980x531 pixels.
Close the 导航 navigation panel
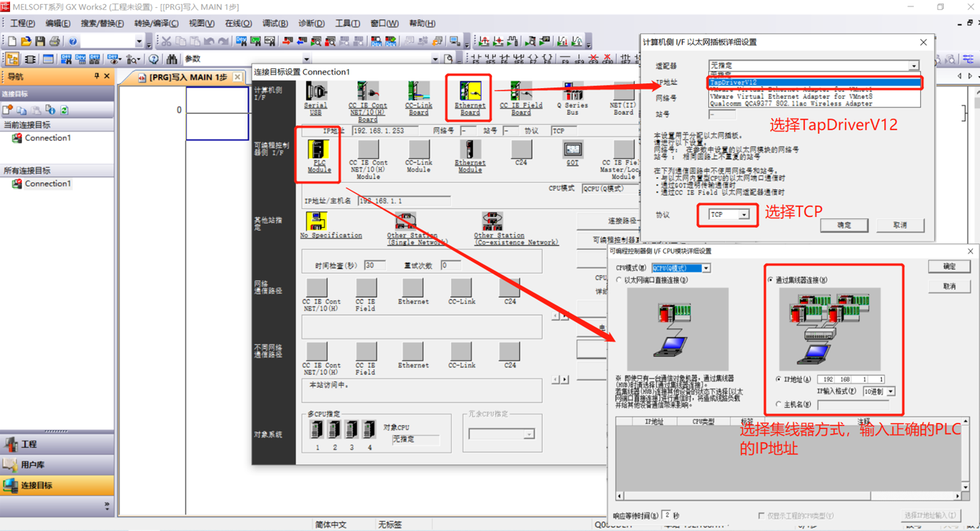pyautogui.click(x=107, y=76)
